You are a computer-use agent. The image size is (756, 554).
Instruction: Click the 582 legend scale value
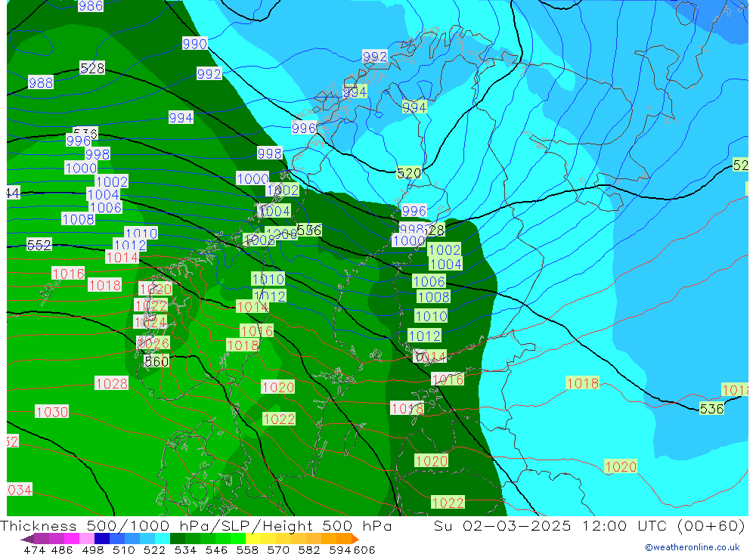(x=309, y=549)
